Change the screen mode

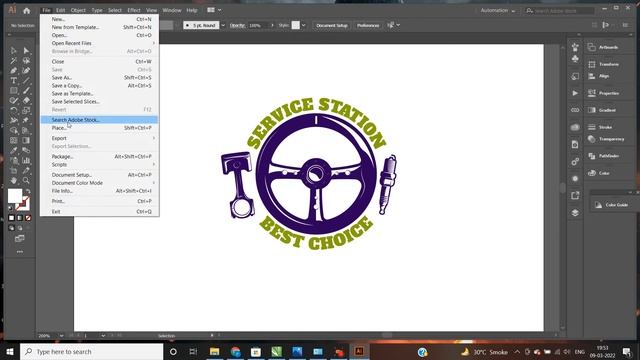(x=20, y=238)
